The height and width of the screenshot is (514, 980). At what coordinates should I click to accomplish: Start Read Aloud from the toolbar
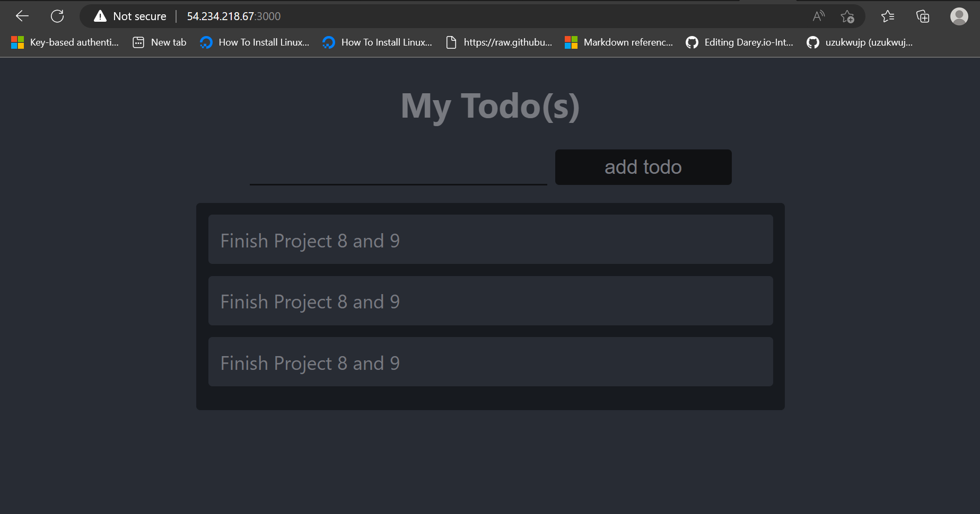[818, 16]
